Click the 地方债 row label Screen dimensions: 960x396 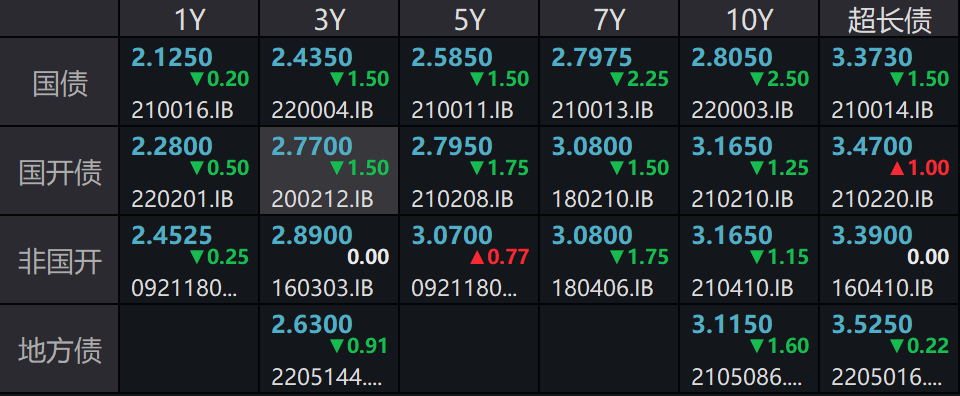coord(59,349)
